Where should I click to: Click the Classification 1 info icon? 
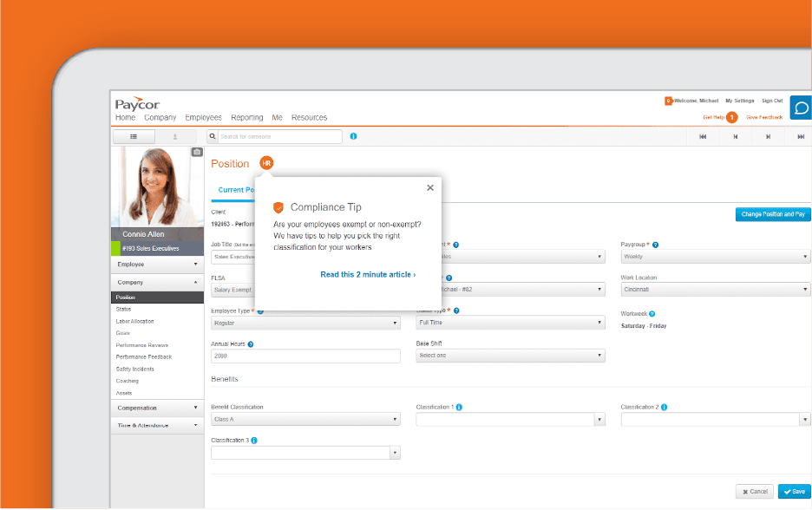459,407
